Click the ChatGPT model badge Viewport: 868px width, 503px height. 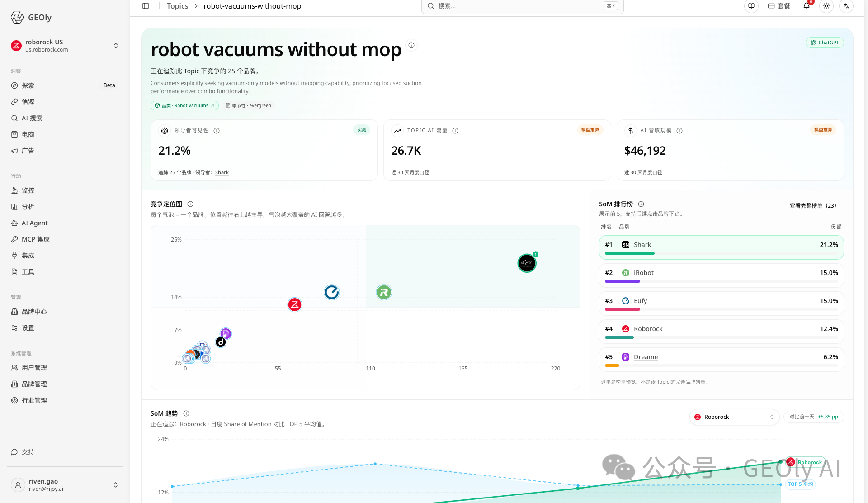(825, 43)
